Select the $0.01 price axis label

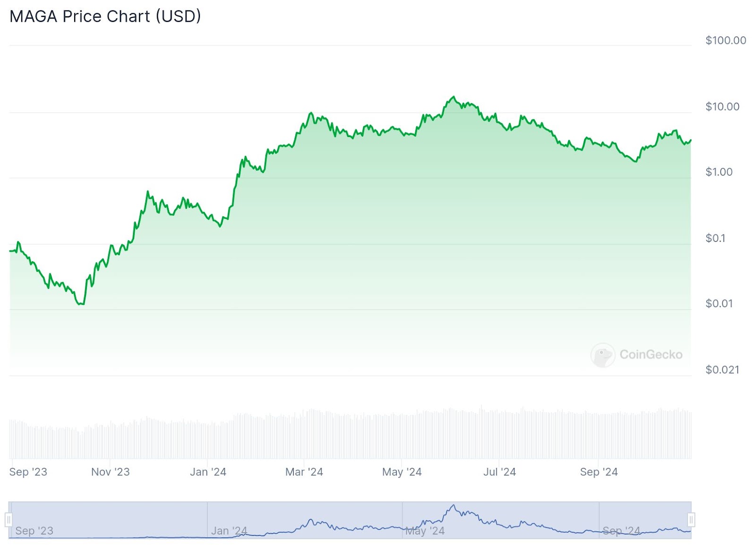tap(719, 303)
